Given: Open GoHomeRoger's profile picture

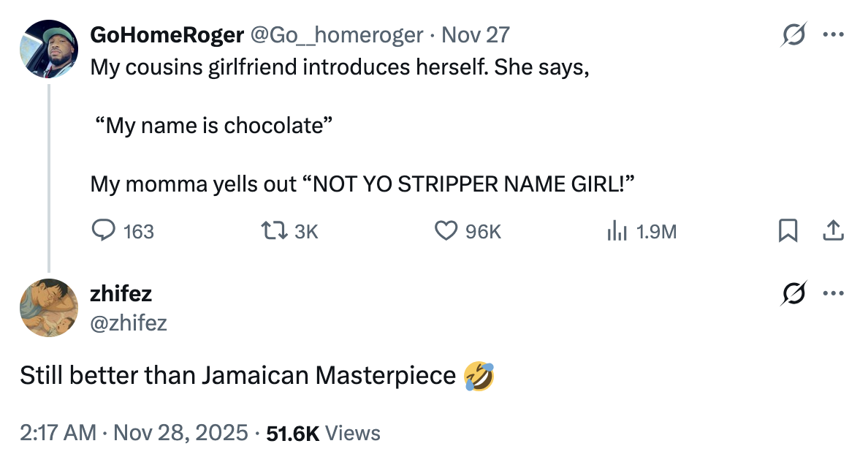Looking at the screenshot, I should (48, 49).
